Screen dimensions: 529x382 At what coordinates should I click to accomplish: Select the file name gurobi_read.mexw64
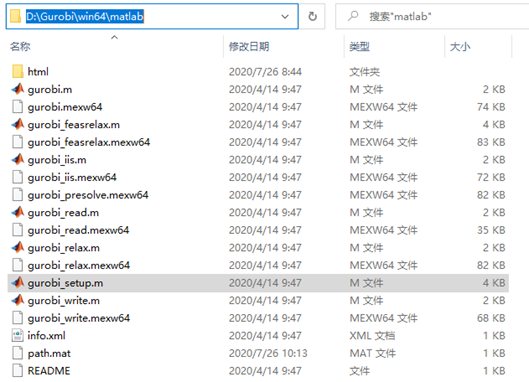point(78,230)
